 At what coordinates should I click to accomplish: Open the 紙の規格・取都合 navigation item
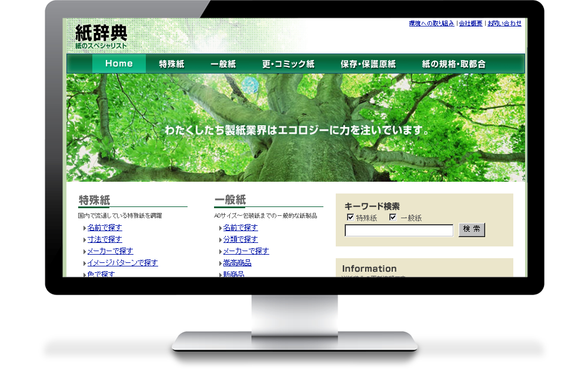[454, 64]
